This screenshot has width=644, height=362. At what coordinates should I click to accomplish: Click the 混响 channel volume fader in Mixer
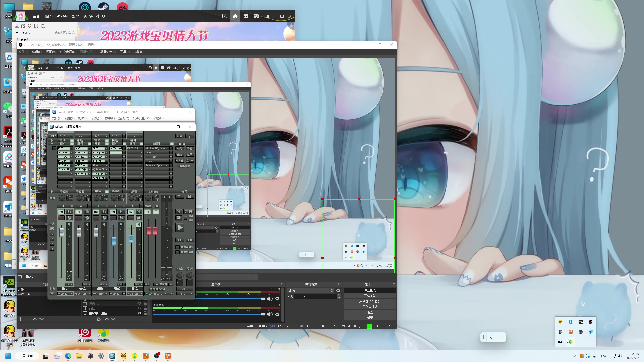pos(114,241)
